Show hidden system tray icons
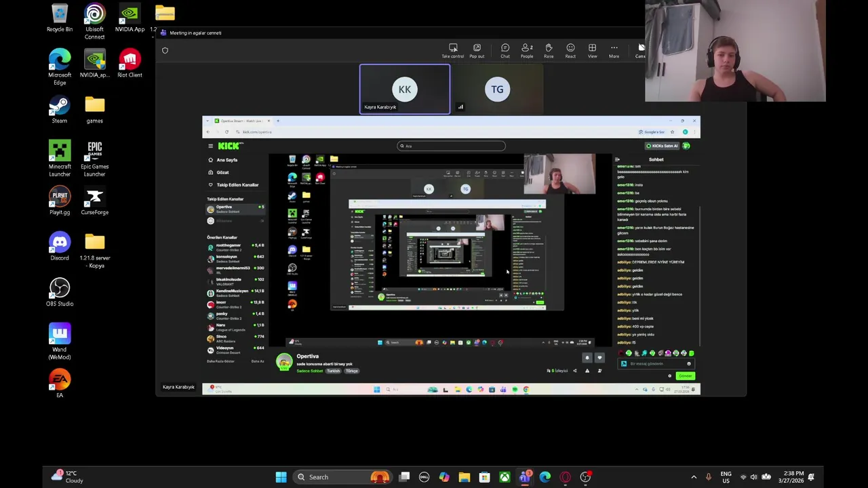 point(694,477)
